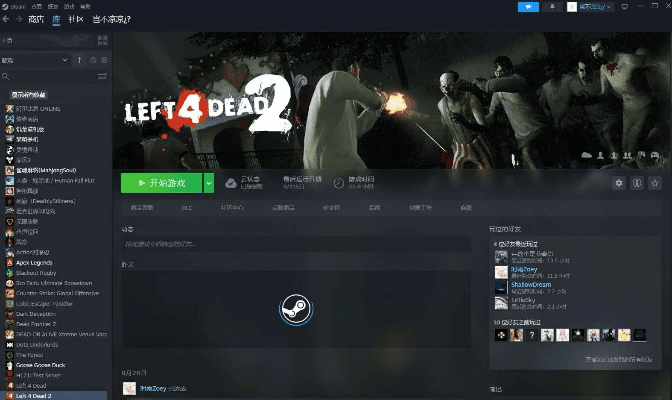This screenshot has width=672, height=400.
Task: Click the library search field
Action: pos(45,77)
